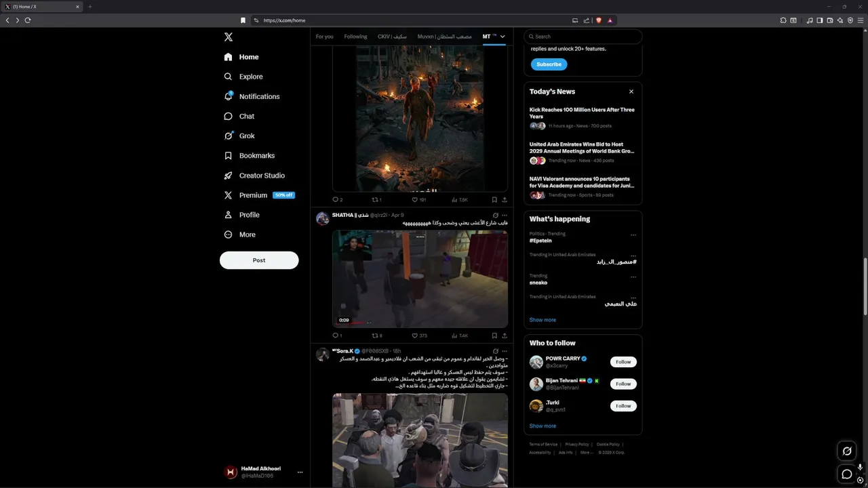Screen dimensions: 868x488
Task: Bookmark the SHATHA post
Action: click(x=494, y=335)
